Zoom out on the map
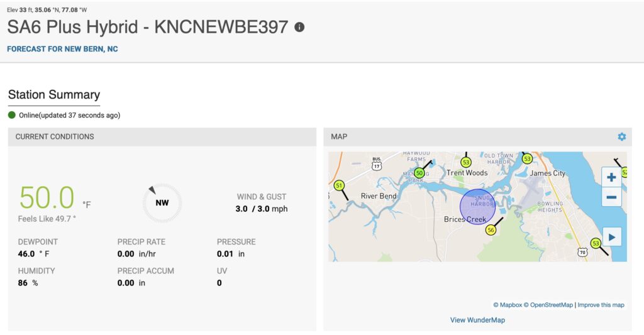The width and height of the screenshot is (644, 335). (611, 197)
